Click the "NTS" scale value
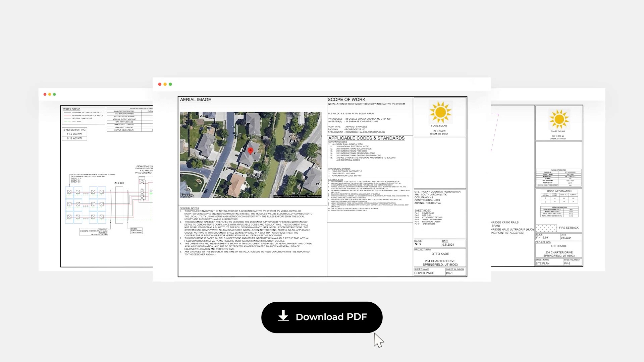Viewport: 644px width, 362px height. tap(418, 244)
